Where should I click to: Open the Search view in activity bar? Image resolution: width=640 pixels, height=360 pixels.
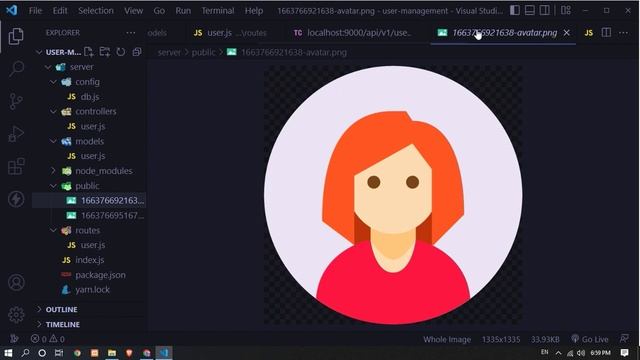tap(16, 68)
